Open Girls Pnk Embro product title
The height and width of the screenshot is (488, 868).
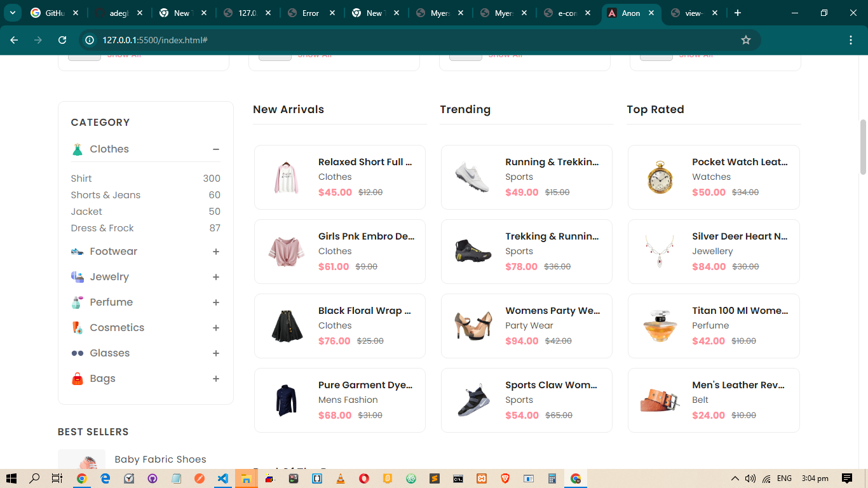point(367,236)
